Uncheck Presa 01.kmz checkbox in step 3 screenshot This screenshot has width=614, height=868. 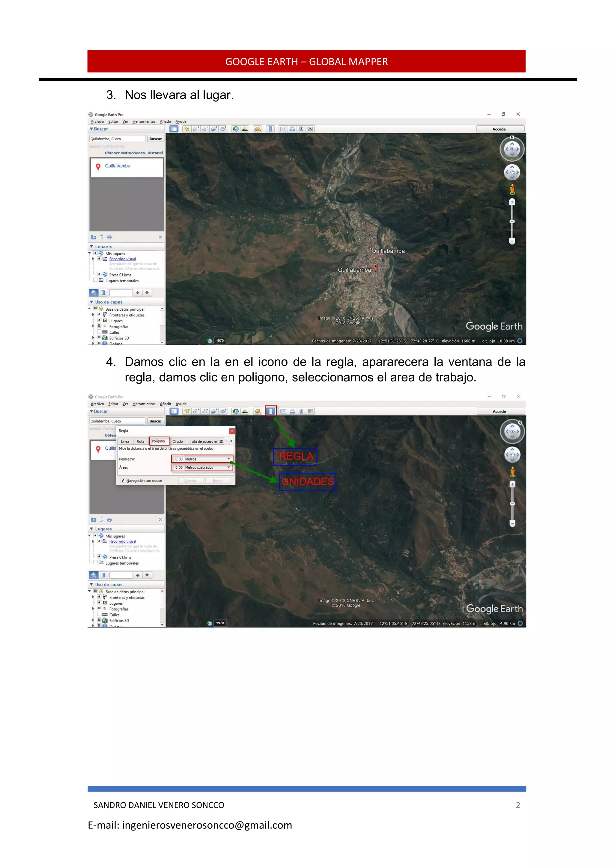100,274
